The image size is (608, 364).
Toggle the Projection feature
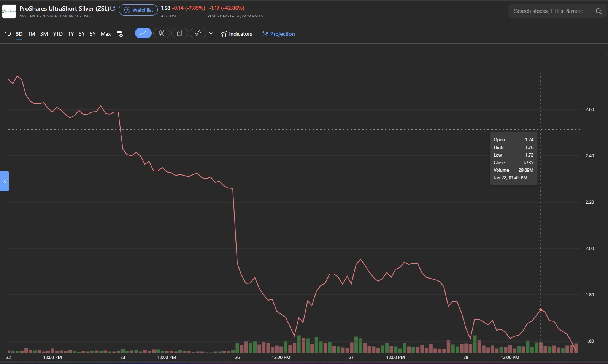tap(278, 34)
